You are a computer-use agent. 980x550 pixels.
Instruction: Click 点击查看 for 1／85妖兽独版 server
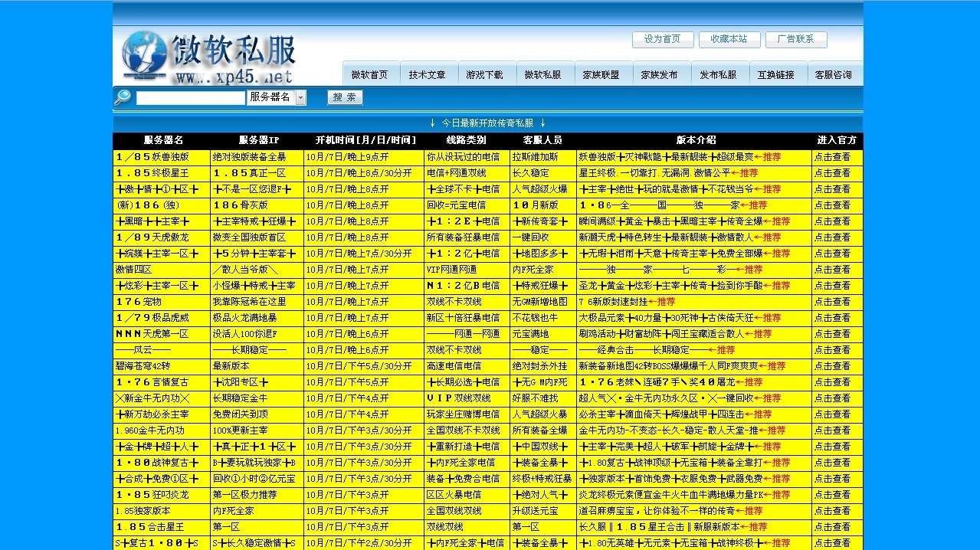click(834, 156)
